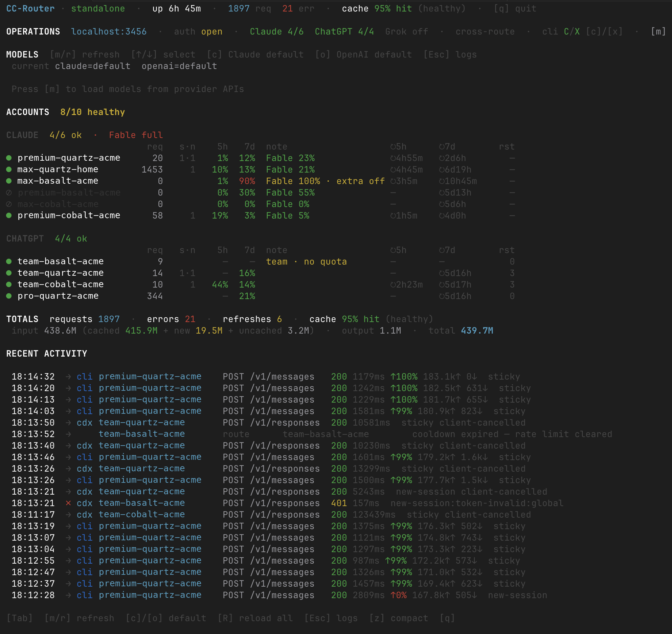Click the [m/r] refresh hint in MODELS section
The height and width of the screenshot is (634, 672).
coord(85,54)
